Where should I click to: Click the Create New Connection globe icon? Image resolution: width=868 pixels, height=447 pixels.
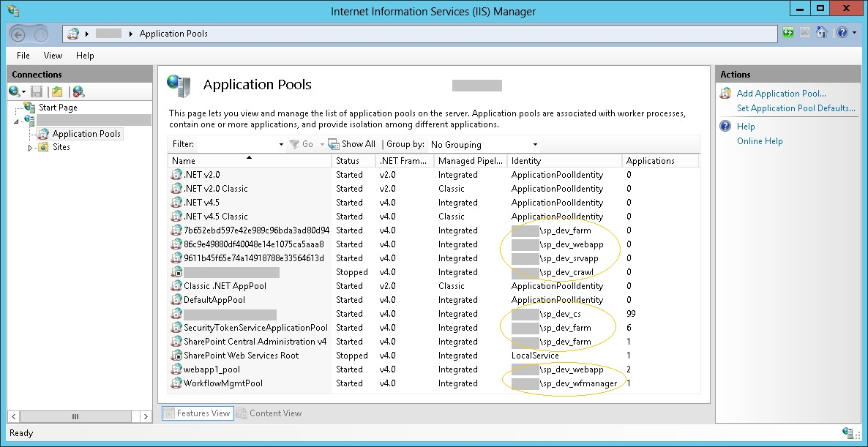[x=15, y=92]
